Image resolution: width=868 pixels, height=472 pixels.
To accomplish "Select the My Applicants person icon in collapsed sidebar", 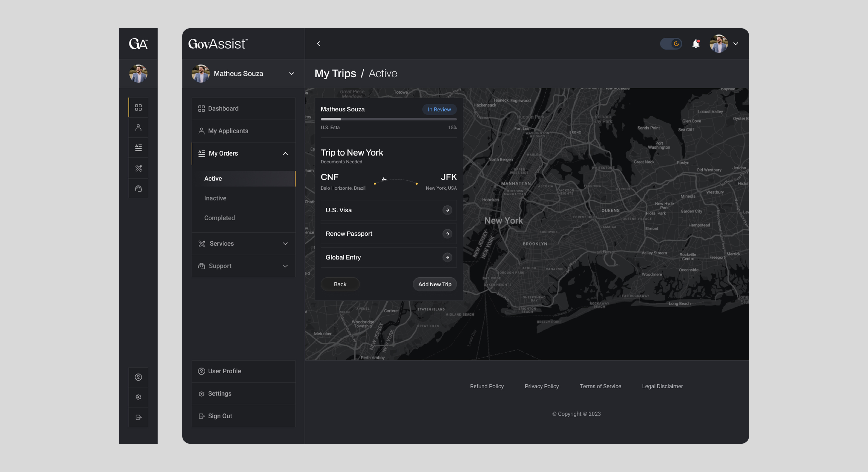I will point(138,127).
